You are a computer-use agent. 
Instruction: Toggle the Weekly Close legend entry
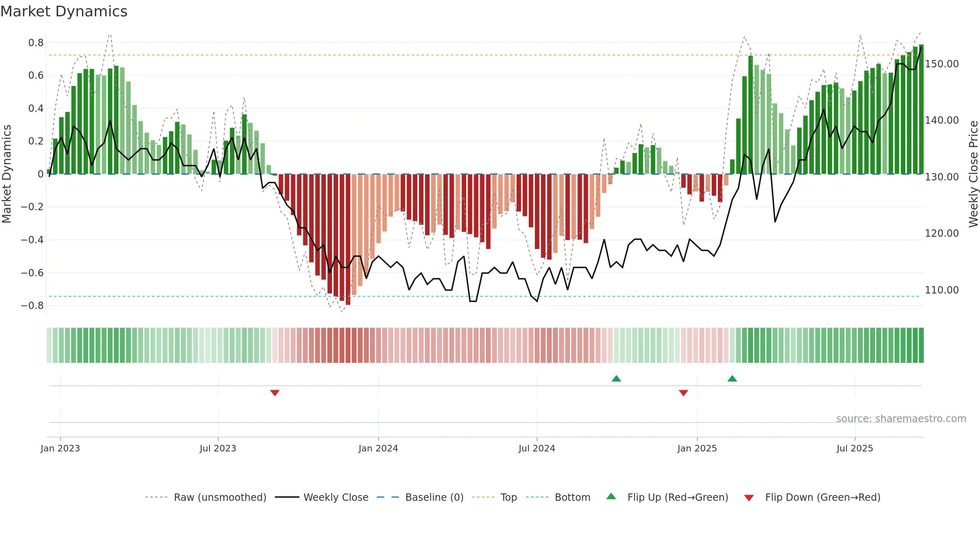pos(321,497)
